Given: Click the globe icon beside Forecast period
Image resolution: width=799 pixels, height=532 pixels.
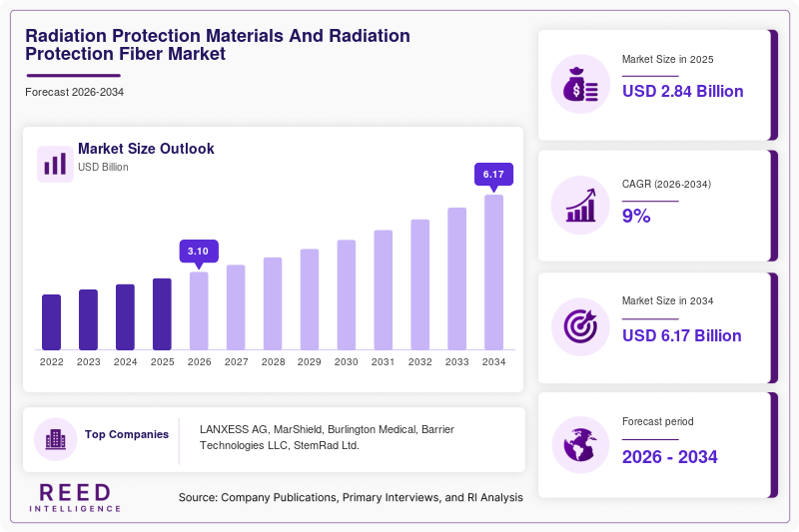Looking at the screenshot, I should coord(580,445).
